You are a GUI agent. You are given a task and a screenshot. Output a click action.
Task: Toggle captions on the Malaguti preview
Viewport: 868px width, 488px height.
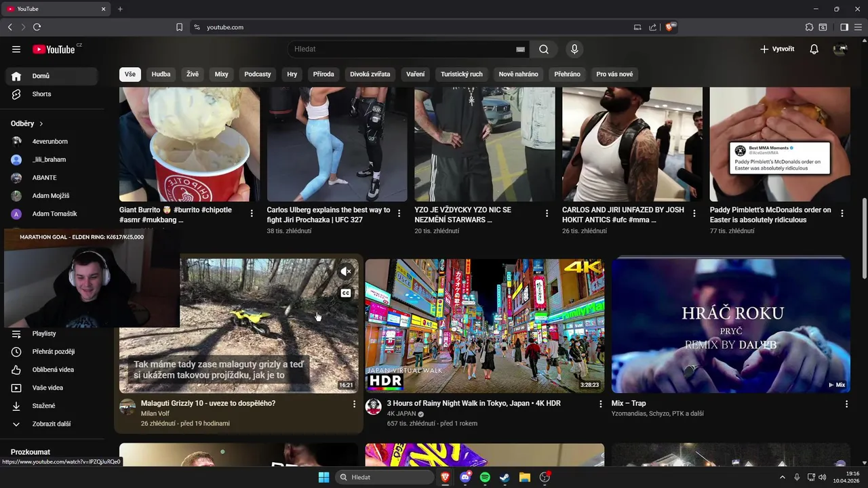click(346, 293)
